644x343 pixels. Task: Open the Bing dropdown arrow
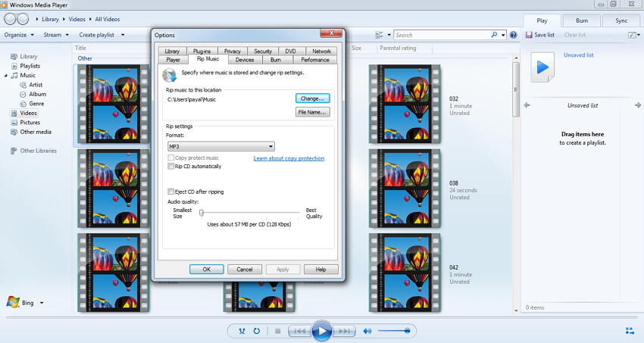click(x=42, y=303)
